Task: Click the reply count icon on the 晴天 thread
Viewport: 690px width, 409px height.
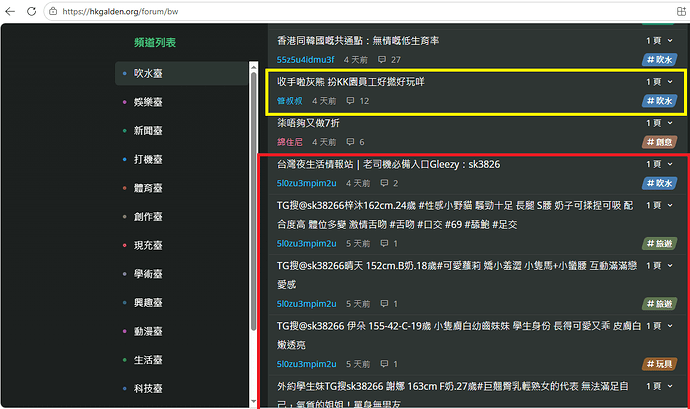Action: coord(384,304)
